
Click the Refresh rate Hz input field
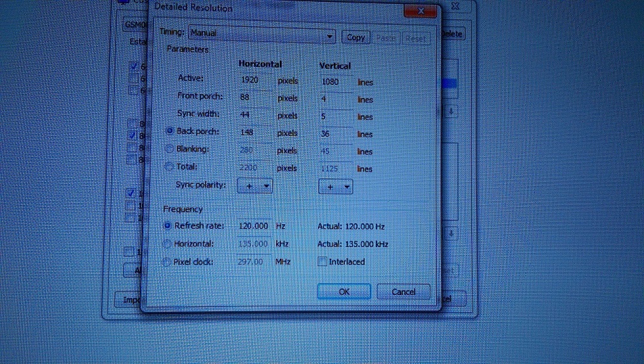coord(254,226)
